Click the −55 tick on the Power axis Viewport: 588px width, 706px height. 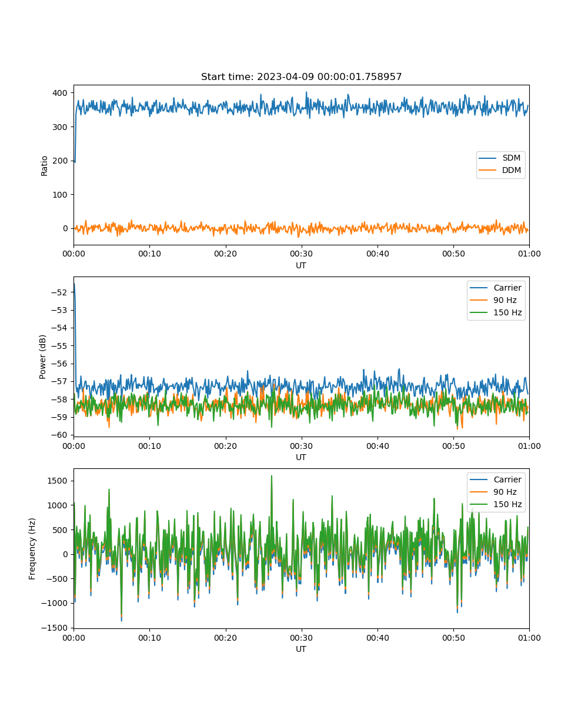tap(60, 345)
